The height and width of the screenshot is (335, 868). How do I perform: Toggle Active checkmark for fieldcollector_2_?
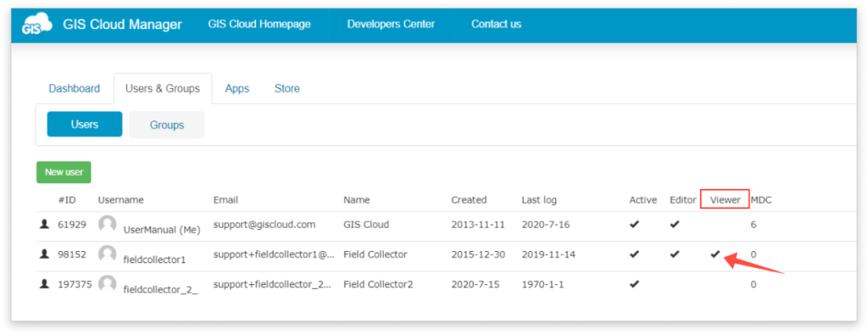pyautogui.click(x=634, y=284)
